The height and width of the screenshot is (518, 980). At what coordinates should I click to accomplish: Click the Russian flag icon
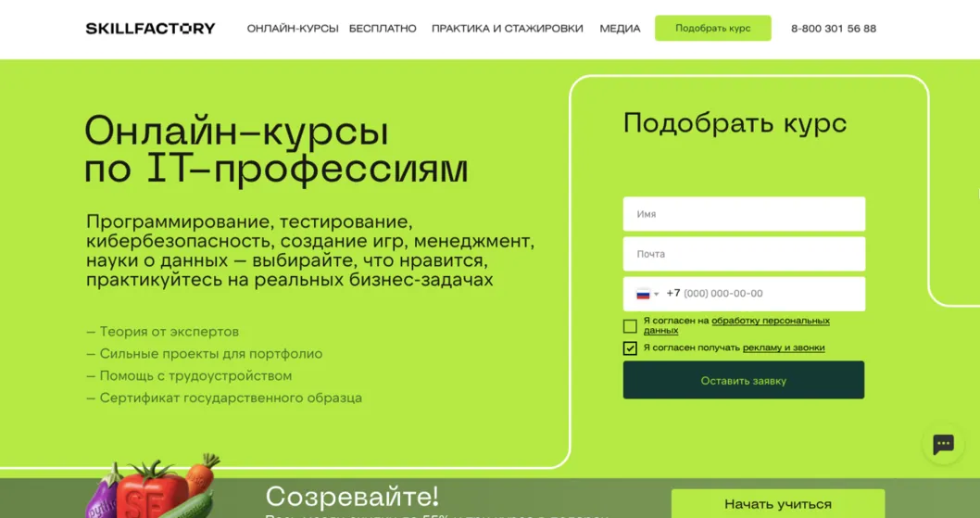click(x=643, y=294)
